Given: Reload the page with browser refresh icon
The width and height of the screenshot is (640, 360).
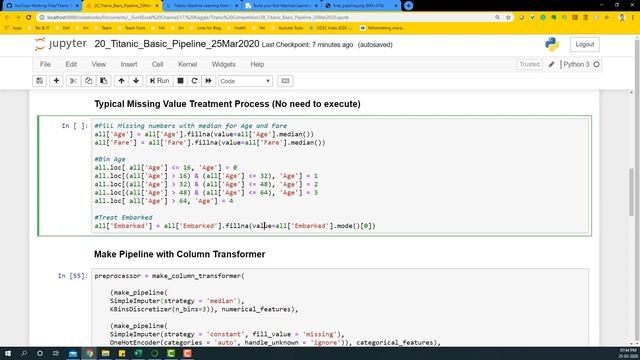Looking at the screenshot, I should pos(29,18).
